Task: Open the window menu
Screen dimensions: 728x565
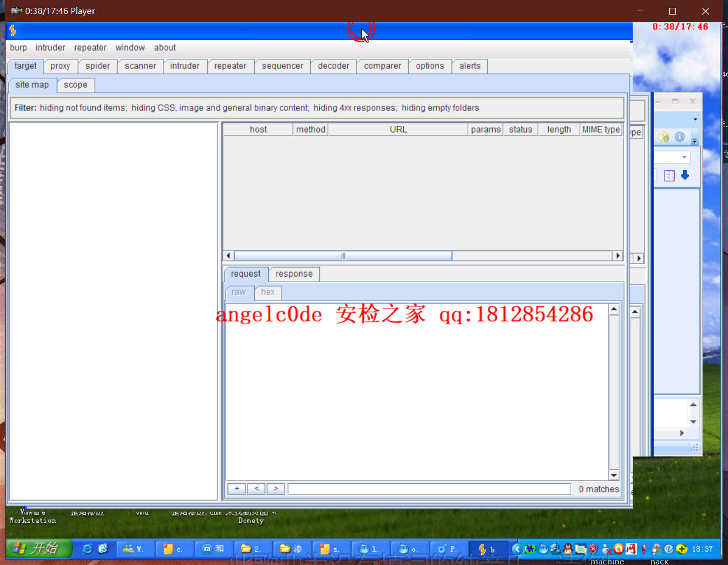Action: click(130, 48)
